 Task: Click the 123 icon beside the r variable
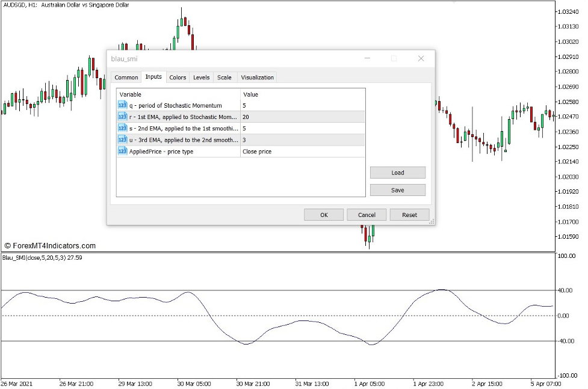point(123,117)
